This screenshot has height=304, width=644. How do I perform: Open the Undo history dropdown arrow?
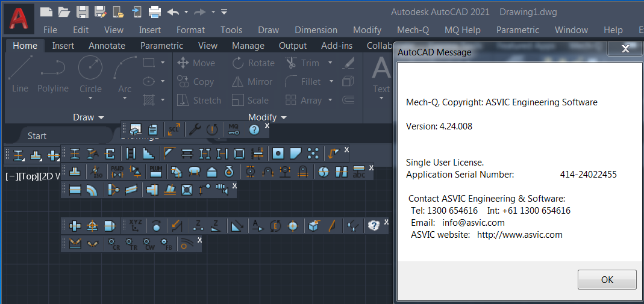186,12
